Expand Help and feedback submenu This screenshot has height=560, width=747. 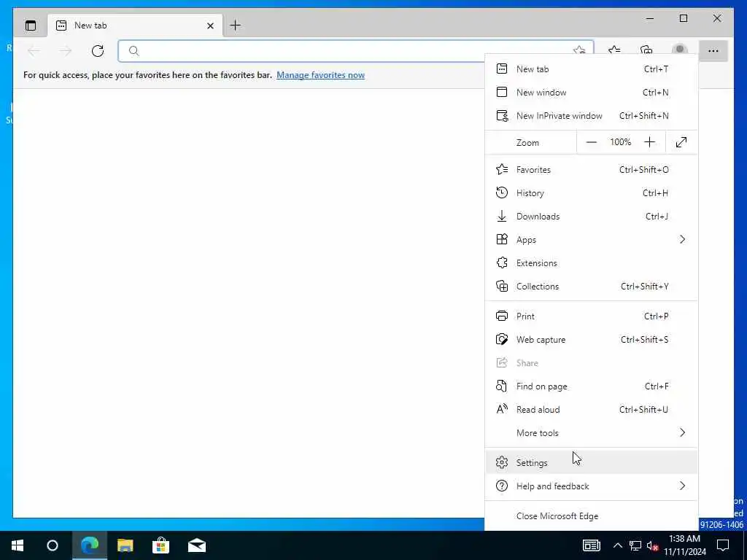(x=591, y=486)
